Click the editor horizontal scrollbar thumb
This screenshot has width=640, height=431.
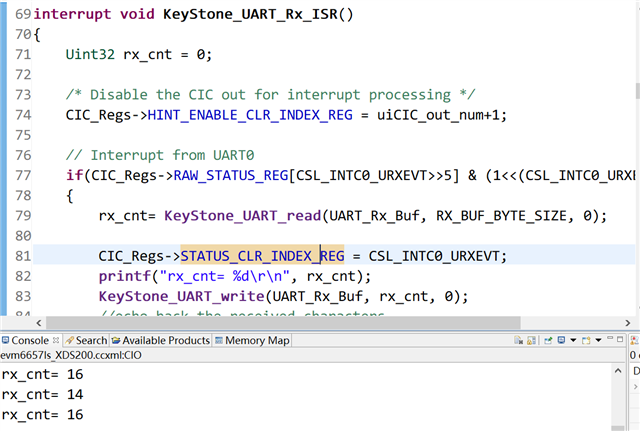click(x=283, y=323)
